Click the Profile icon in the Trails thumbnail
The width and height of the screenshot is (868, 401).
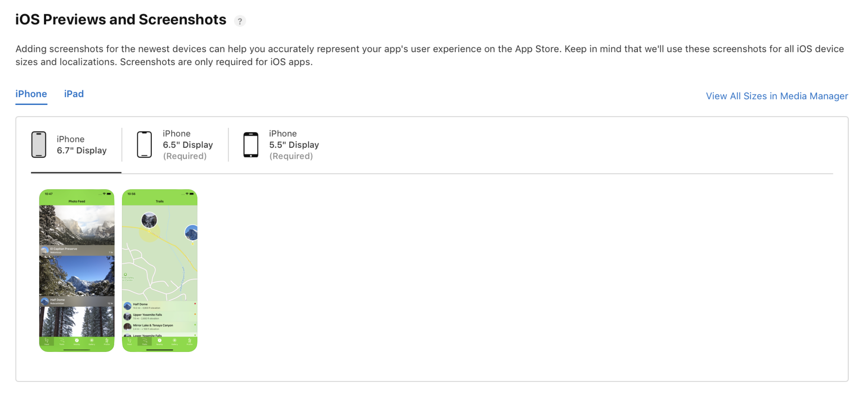pyautogui.click(x=190, y=341)
